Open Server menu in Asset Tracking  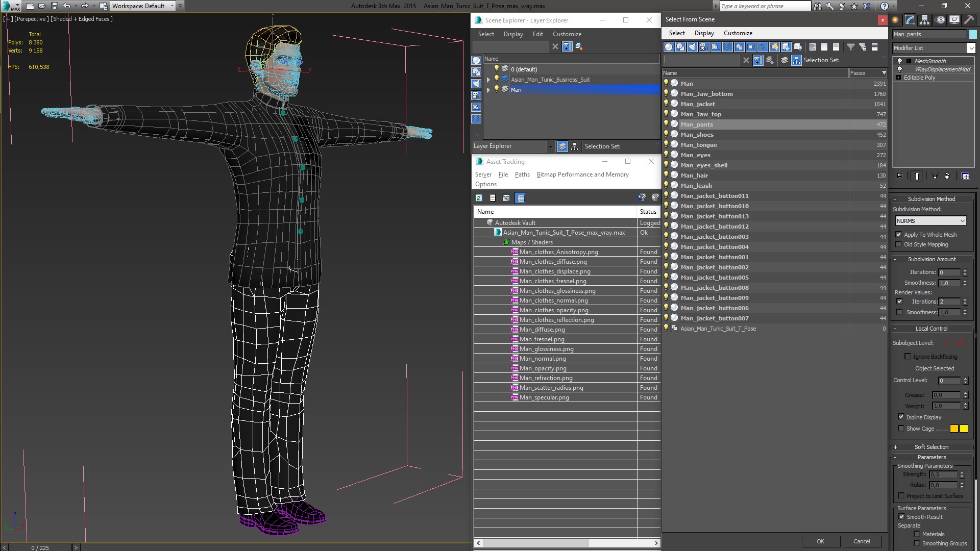tap(483, 174)
